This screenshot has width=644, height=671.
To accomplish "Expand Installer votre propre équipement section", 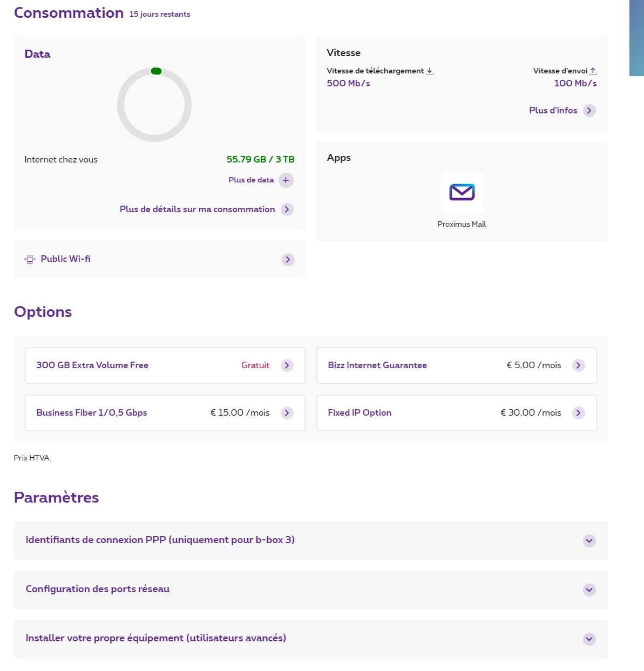I will [589, 639].
